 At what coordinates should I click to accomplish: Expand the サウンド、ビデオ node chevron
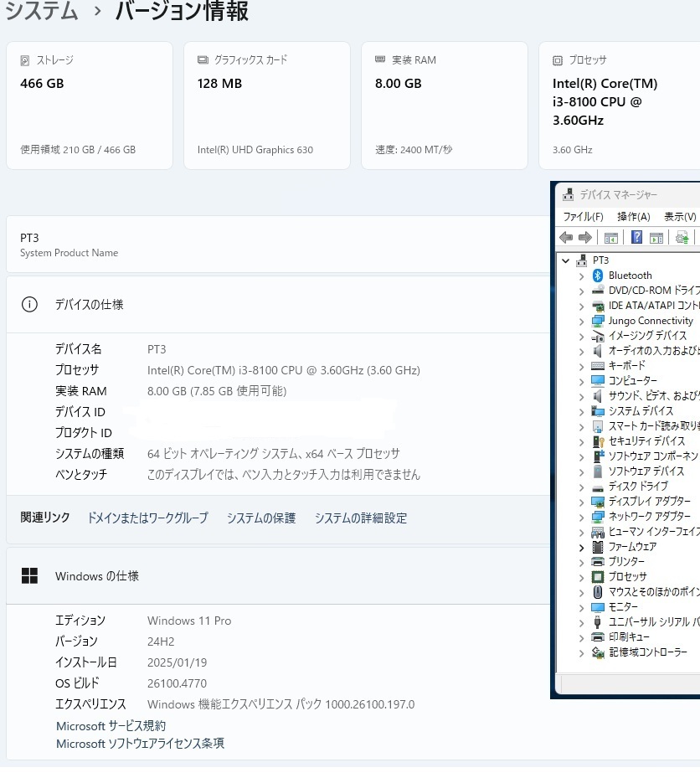coord(581,396)
